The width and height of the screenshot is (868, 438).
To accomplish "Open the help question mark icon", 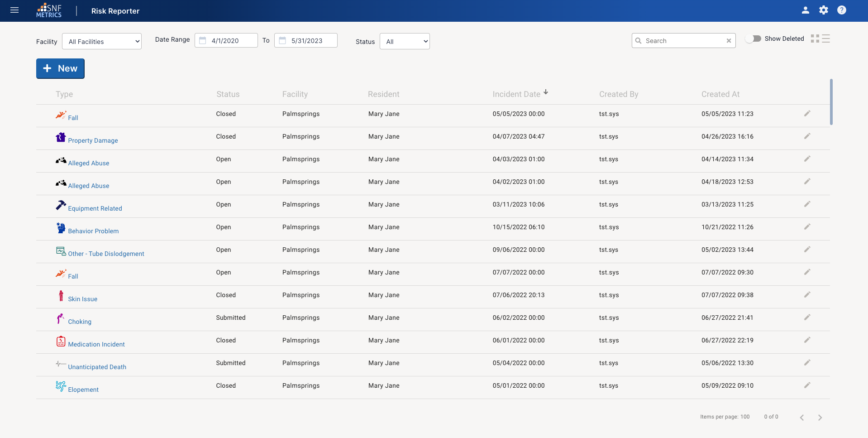I will click(841, 10).
